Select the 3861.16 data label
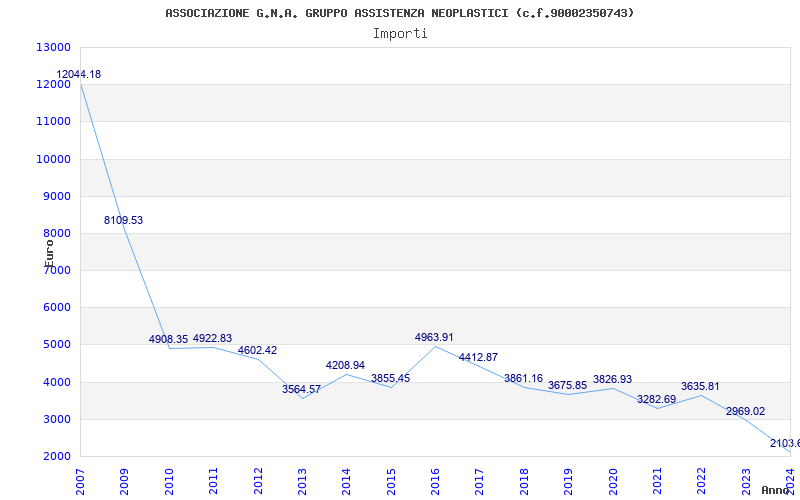The height and width of the screenshot is (500, 800). point(523,379)
